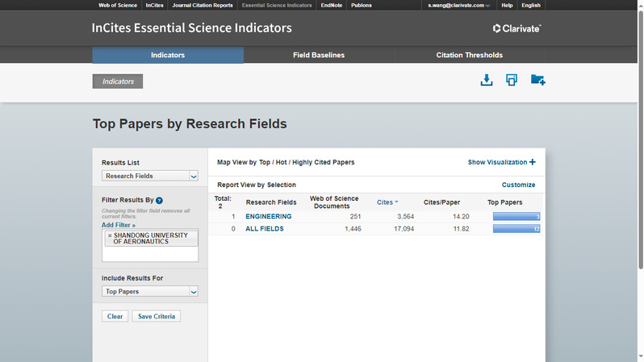Click the page vertical scrollbar thumb
The image size is (644, 362).
point(641,139)
